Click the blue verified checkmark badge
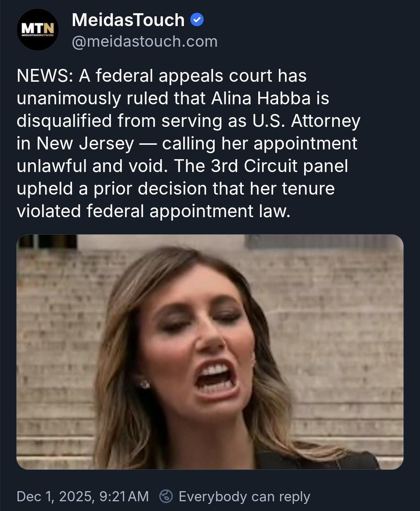 pyautogui.click(x=197, y=20)
